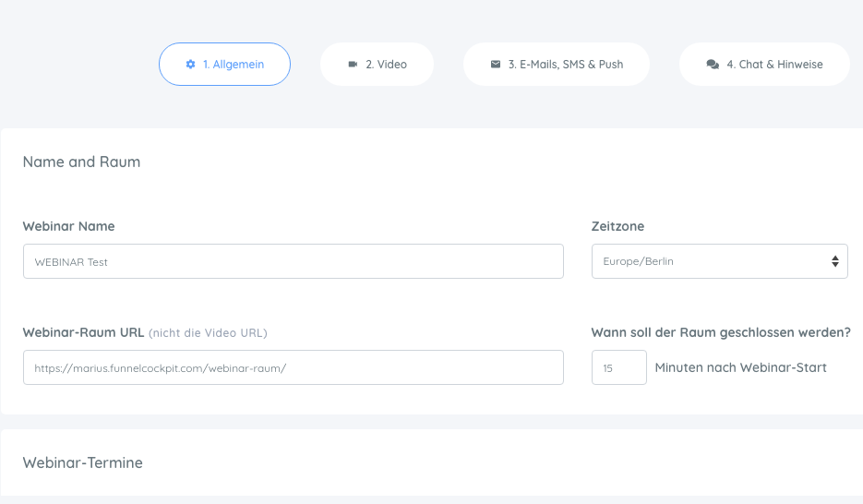Image resolution: width=863 pixels, height=504 pixels.
Task: Click the video camera icon
Action: pos(353,65)
